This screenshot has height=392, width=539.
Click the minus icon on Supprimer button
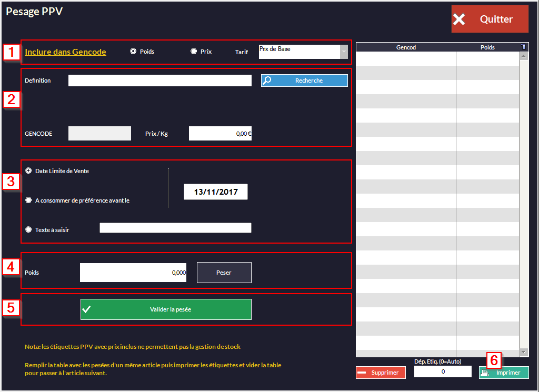point(362,373)
